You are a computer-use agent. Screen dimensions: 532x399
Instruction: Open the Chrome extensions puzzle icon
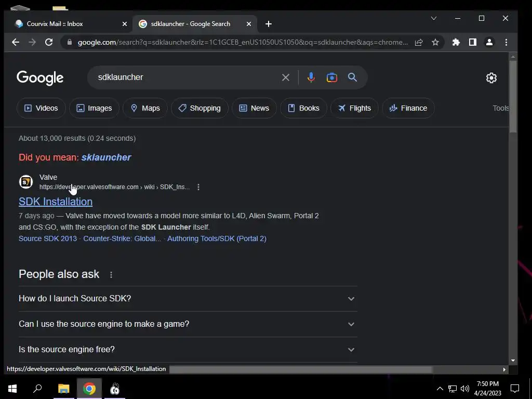tap(456, 42)
